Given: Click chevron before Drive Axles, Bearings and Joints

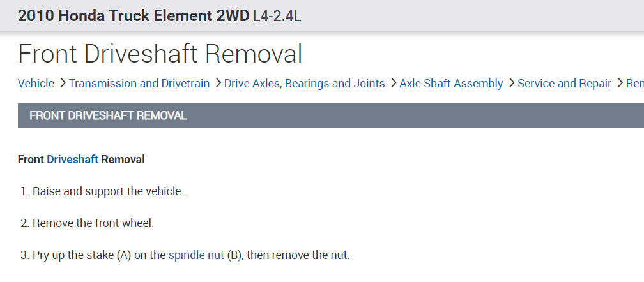Looking at the screenshot, I should [218, 84].
